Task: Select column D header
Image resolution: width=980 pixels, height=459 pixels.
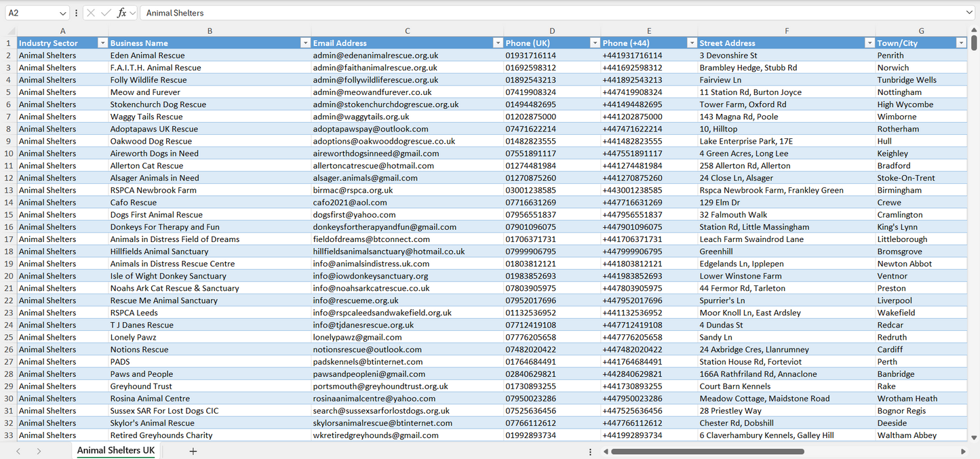Action: click(x=552, y=31)
